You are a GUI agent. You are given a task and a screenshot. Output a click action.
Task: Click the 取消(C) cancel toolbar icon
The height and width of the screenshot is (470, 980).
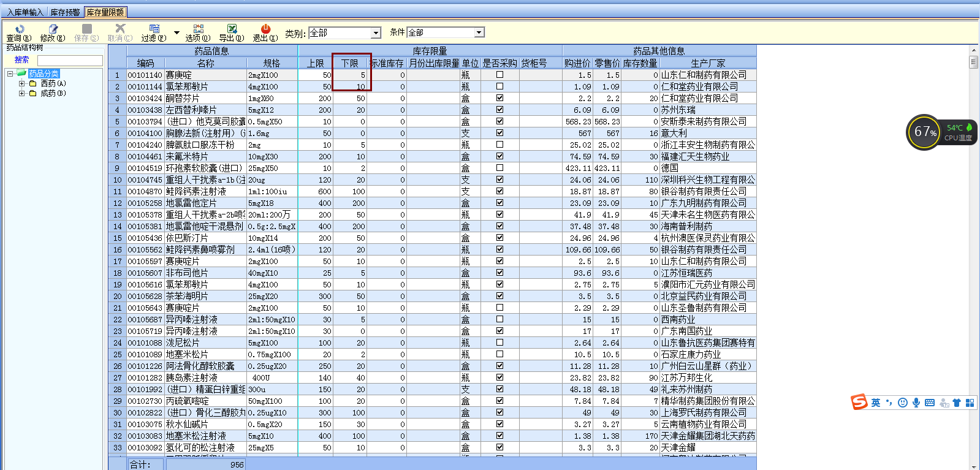coord(120,29)
